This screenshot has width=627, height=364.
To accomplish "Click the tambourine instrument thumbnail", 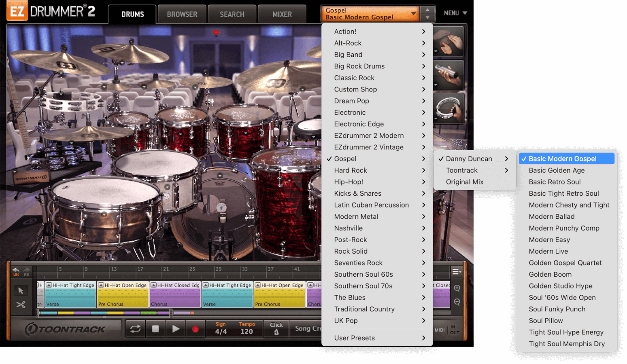I will click(x=448, y=109).
